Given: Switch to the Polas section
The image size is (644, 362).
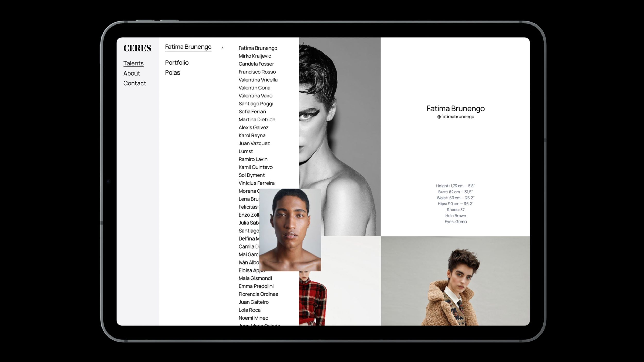Looking at the screenshot, I should point(172,73).
